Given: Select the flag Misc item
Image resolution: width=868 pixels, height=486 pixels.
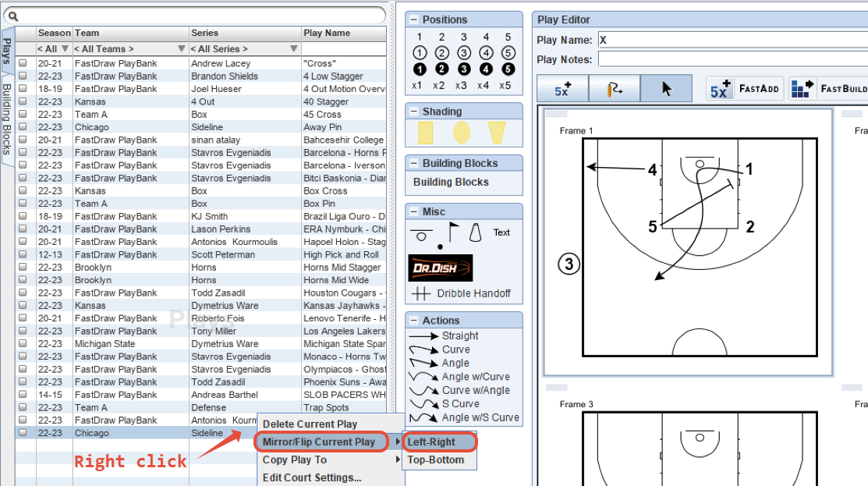Looking at the screenshot, I should (453, 232).
